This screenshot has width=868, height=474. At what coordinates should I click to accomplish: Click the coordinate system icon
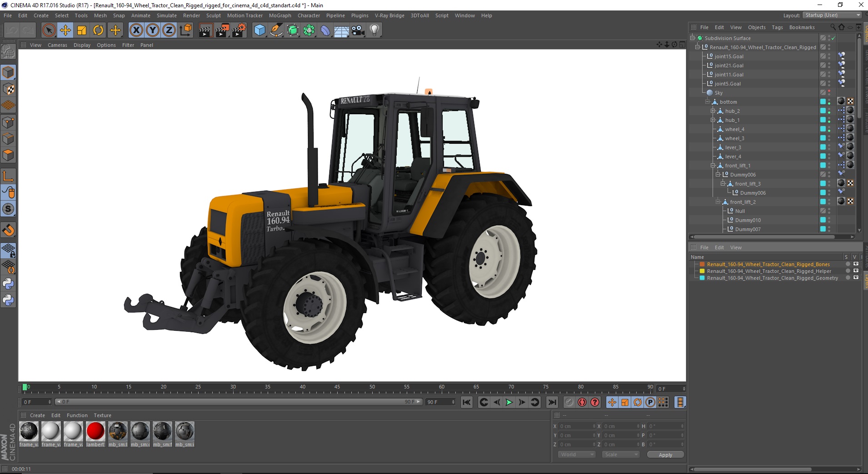click(x=185, y=30)
